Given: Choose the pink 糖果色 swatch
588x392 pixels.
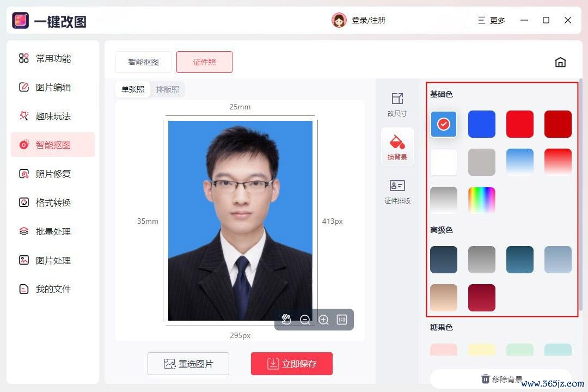Looking at the screenshot, I should click(x=444, y=350).
